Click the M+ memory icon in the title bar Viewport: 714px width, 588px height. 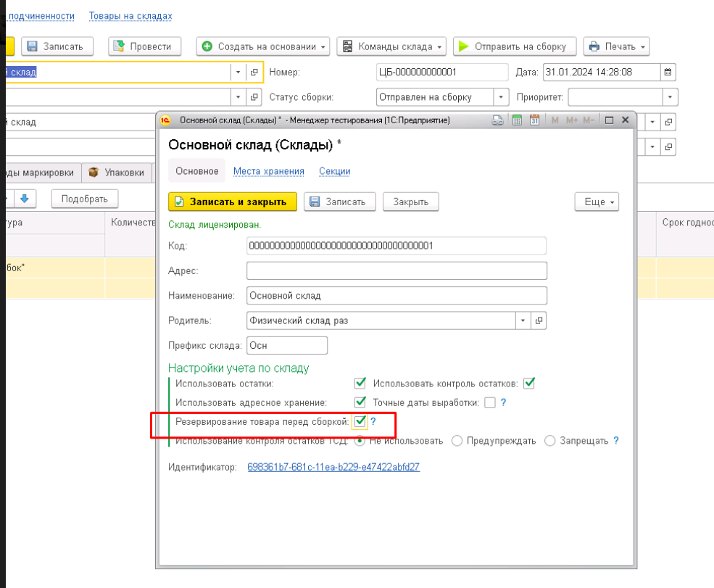572,120
